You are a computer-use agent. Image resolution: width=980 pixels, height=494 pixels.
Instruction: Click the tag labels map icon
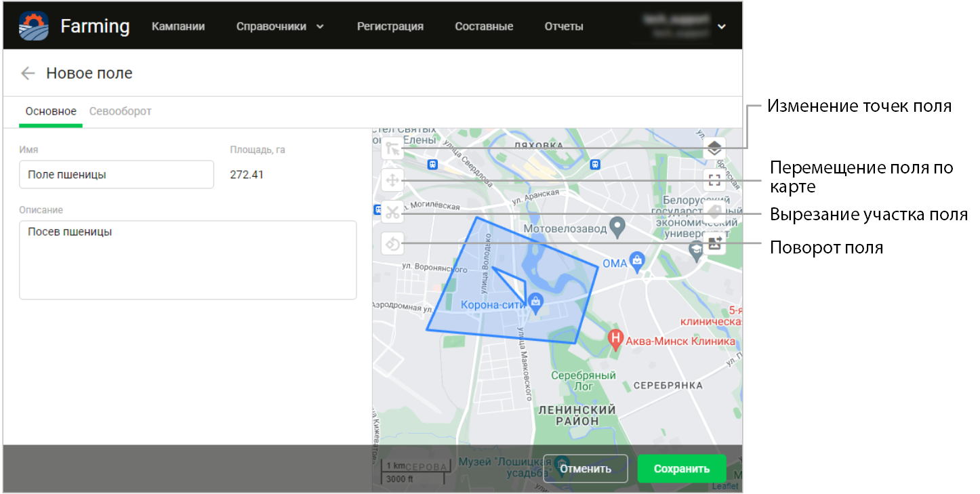point(714,212)
